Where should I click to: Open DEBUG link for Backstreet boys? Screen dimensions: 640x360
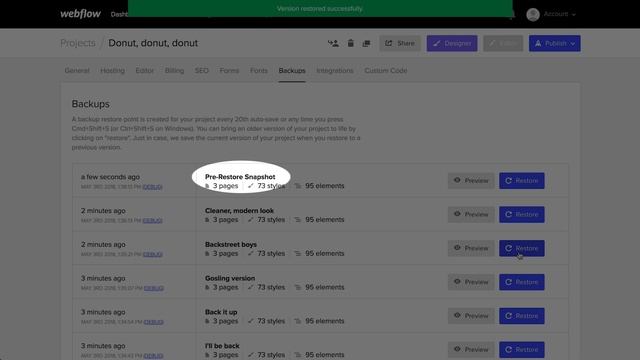click(x=153, y=255)
